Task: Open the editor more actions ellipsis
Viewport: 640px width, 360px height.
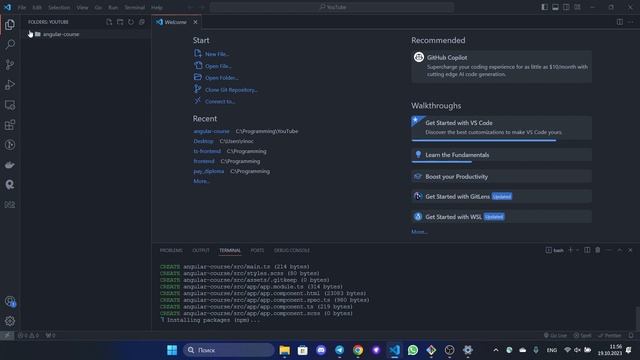Action: 631,22
